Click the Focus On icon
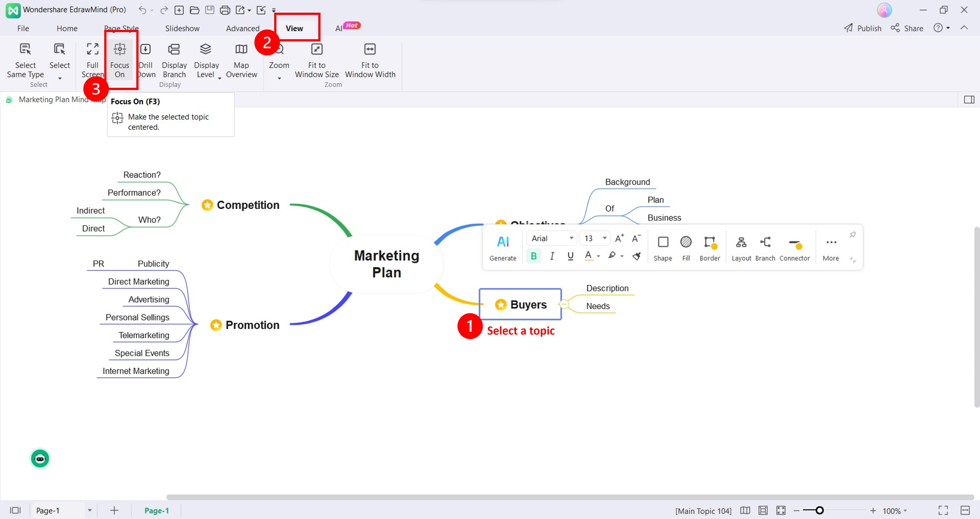Viewport: 980px width, 519px height. tap(119, 49)
